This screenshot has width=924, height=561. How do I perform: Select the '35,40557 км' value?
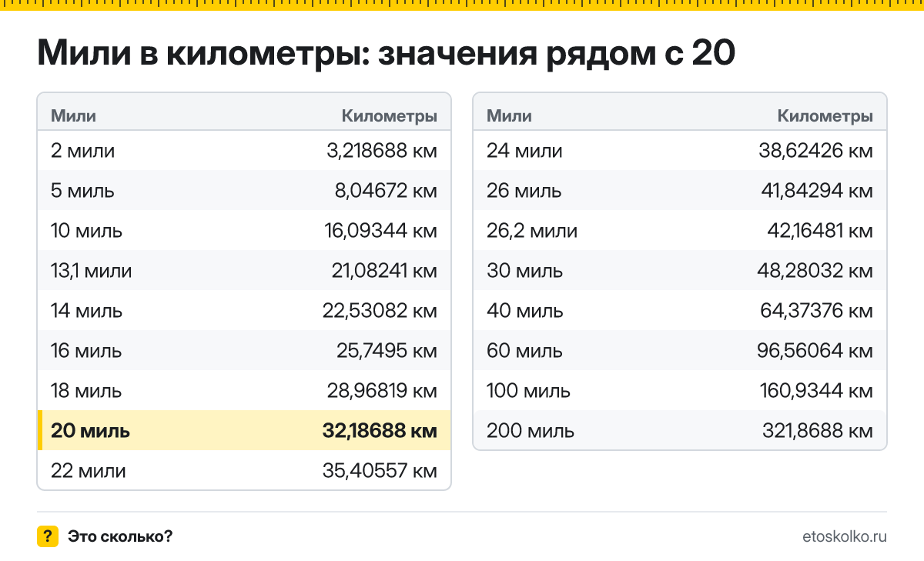(x=380, y=471)
